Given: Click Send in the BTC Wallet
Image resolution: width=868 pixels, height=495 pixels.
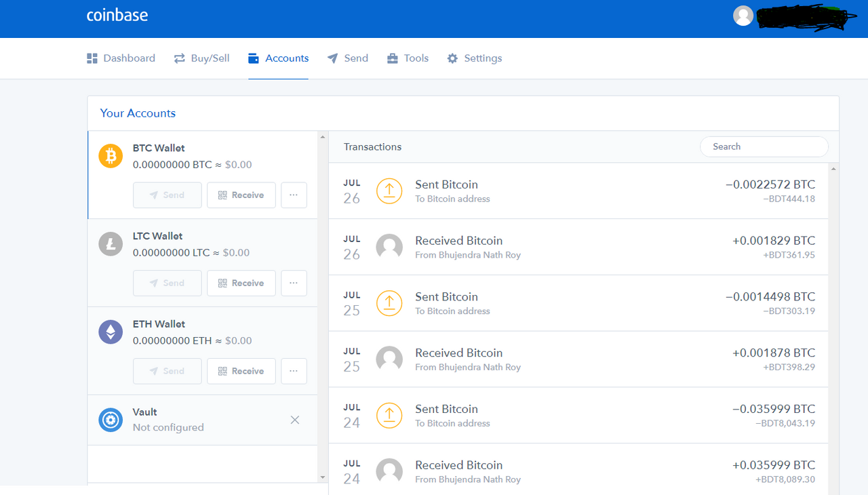Looking at the screenshot, I should click(x=167, y=195).
